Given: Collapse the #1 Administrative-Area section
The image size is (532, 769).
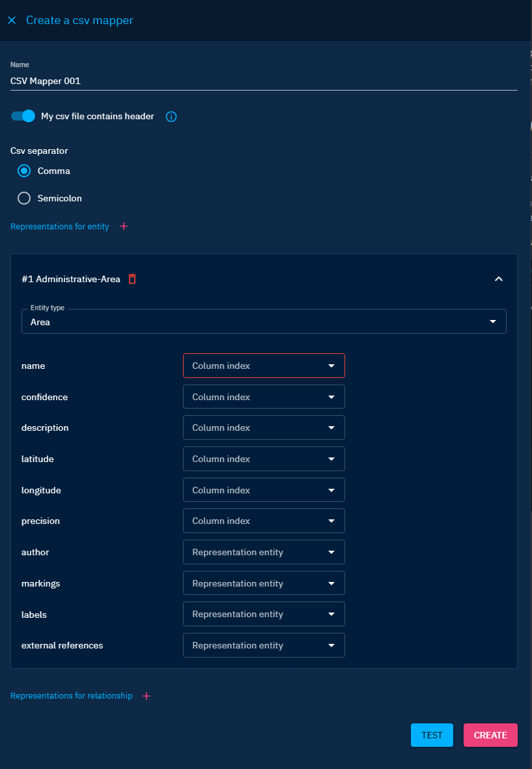Looking at the screenshot, I should tap(499, 279).
